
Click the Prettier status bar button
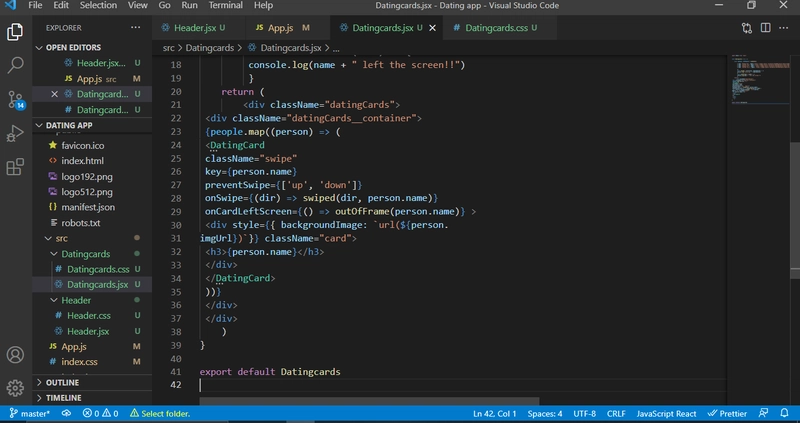(x=727, y=413)
